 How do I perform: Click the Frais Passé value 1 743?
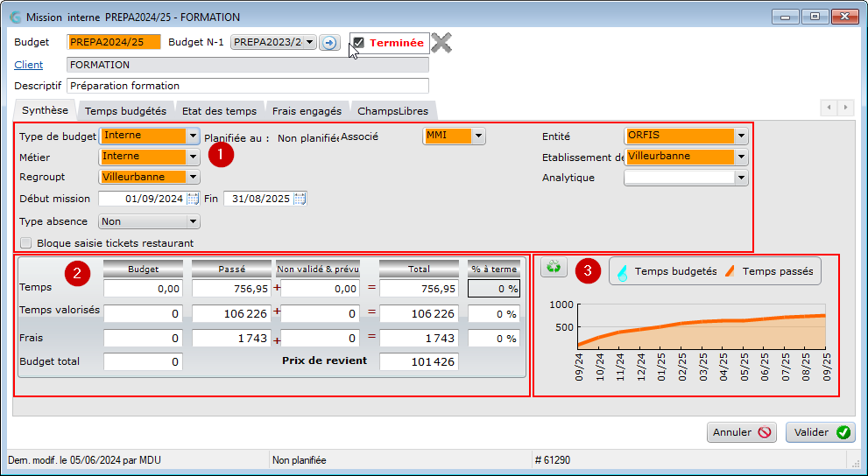click(231, 338)
